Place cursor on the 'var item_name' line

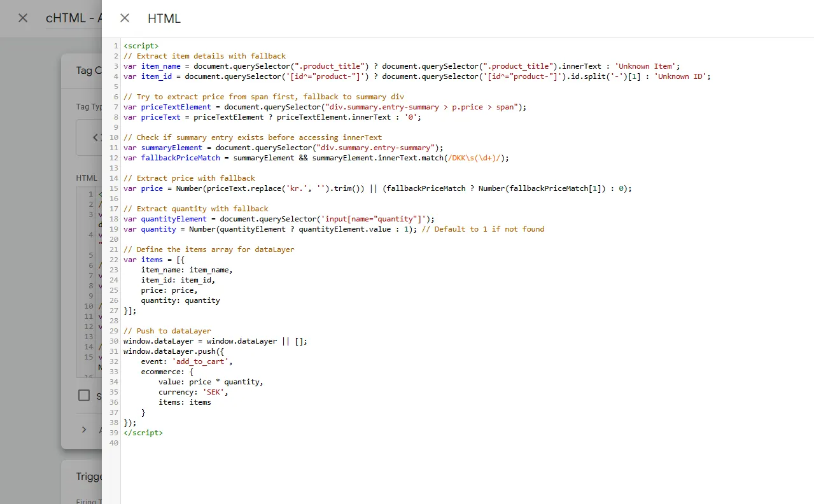coord(402,66)
